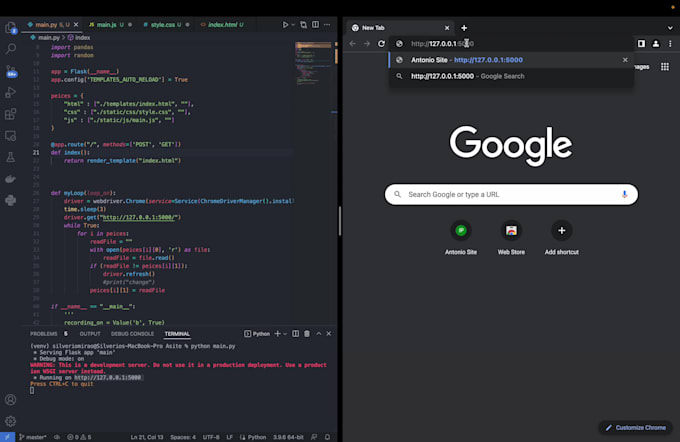Open Ln 21, Col 13 go-to-line

147,437
